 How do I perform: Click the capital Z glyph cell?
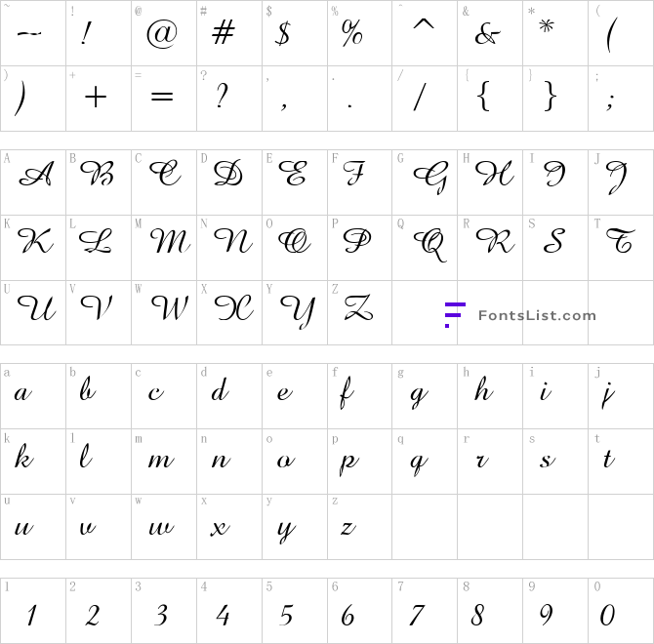point(359,312)
